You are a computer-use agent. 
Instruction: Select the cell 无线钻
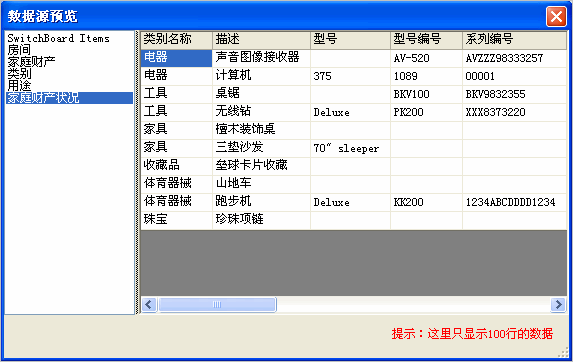coord(261,112)
